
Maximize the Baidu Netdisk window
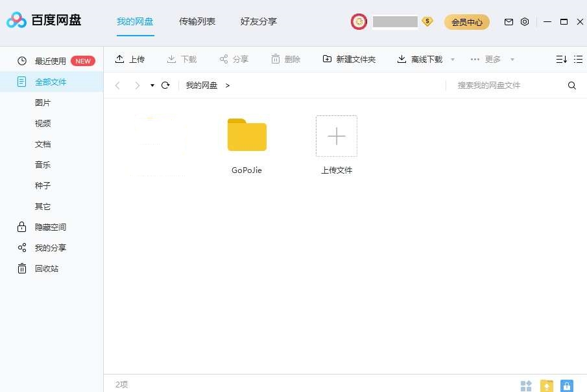564,21
